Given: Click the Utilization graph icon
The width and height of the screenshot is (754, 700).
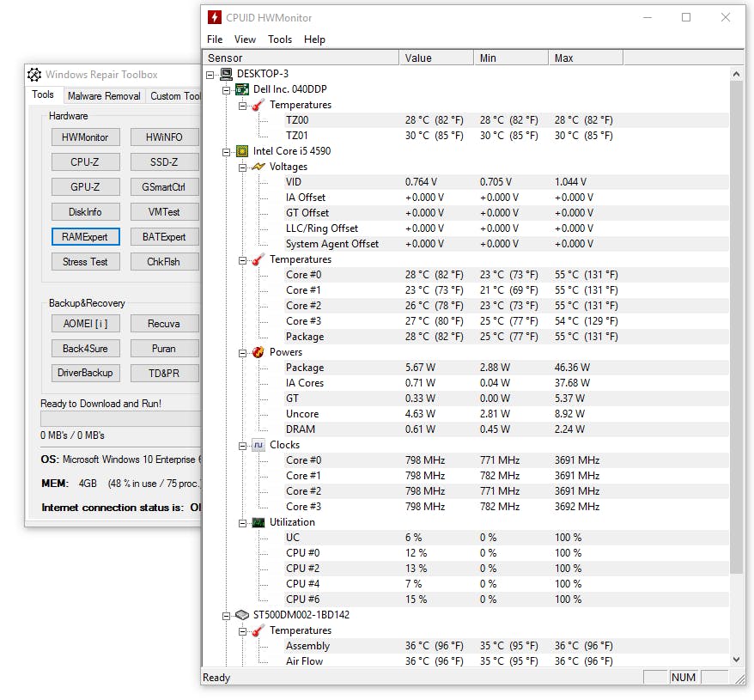Looking at the screenshot, I should pos(258,522).
